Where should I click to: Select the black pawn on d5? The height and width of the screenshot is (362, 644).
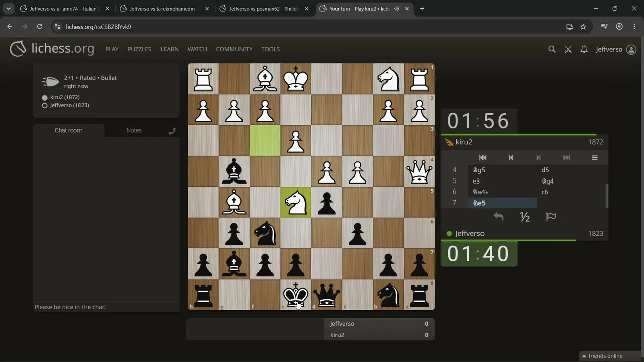click(x=327, y=202)
